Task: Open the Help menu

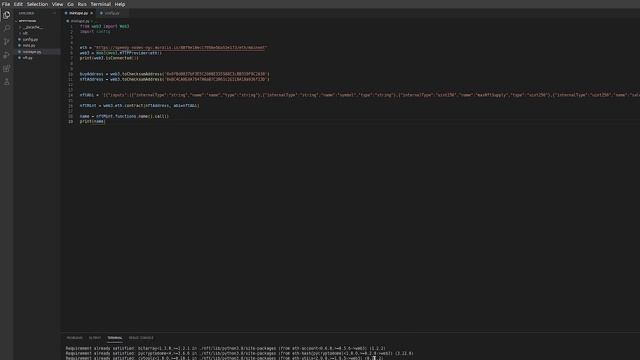Action: pyautogui.click(x=120, y=4)
